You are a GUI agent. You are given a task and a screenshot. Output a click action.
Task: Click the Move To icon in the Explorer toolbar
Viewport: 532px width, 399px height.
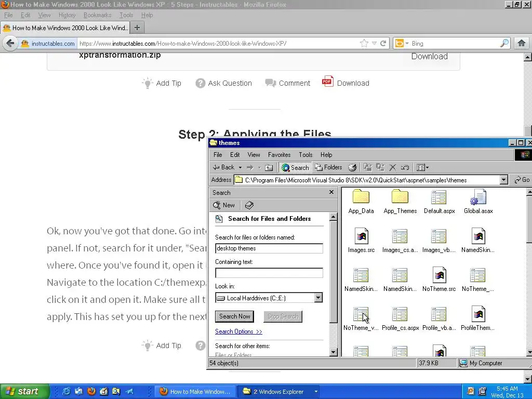coord(368,167)
